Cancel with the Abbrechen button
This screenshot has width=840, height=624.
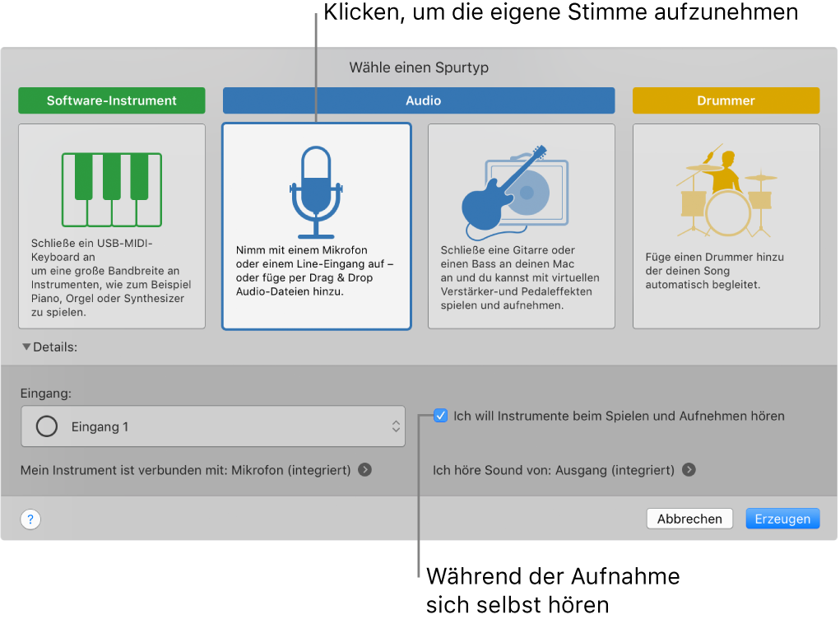pyautogui.click(x=689, y=518)
